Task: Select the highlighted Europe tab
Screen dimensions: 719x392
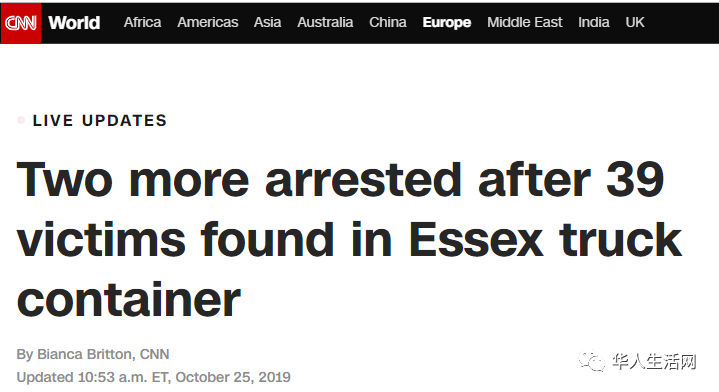Action: (x=447, y=23)
